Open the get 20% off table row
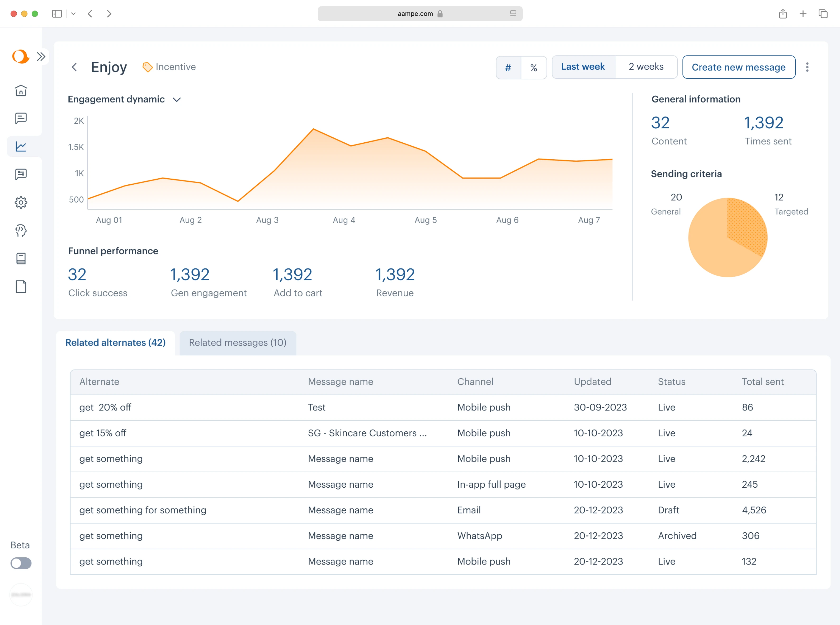The height and width of the screenshot is (625, 840). tap(105, 407)
